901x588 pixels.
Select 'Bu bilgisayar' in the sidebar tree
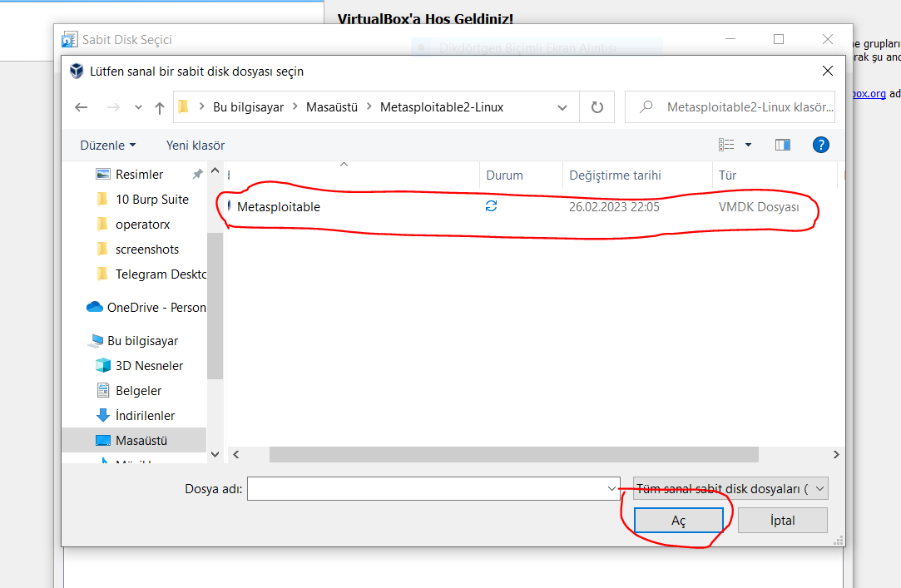[142, 340]
